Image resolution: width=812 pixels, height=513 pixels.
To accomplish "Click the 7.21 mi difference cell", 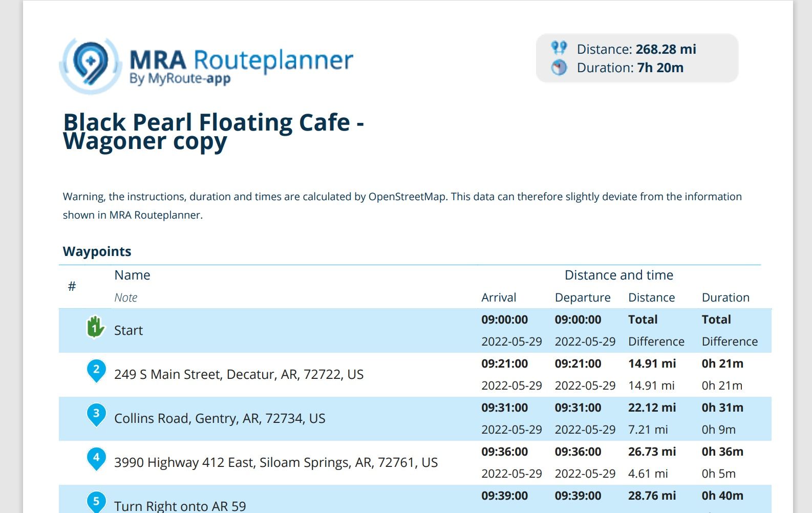I will click(x=648, y=430).
